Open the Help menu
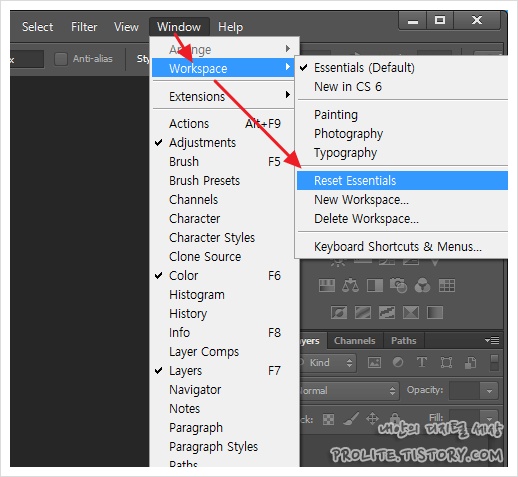This screenshot has width=518, height=477. (230, 27)
